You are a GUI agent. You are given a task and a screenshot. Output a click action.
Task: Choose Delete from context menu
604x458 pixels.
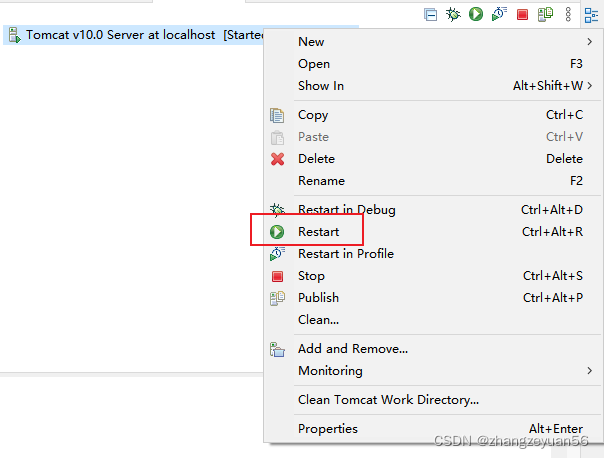pos(432,159)
